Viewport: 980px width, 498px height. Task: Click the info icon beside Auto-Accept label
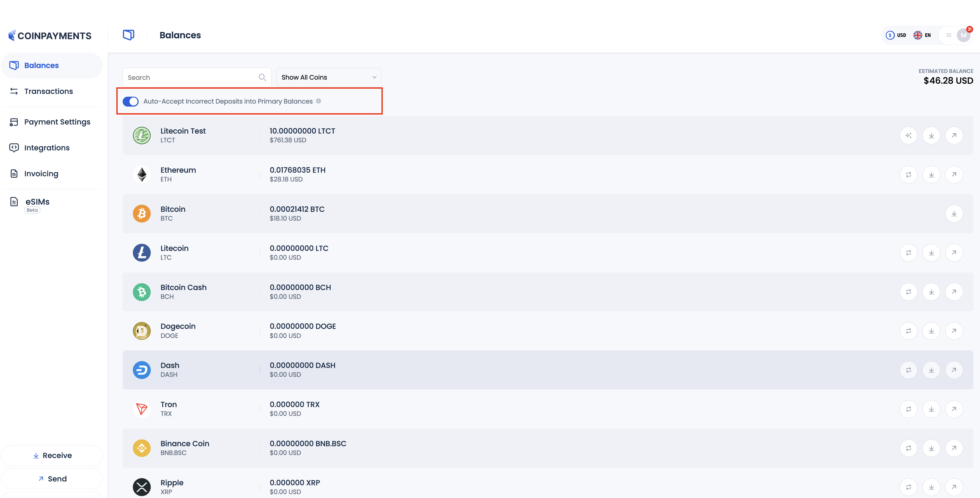pos(318,101)
